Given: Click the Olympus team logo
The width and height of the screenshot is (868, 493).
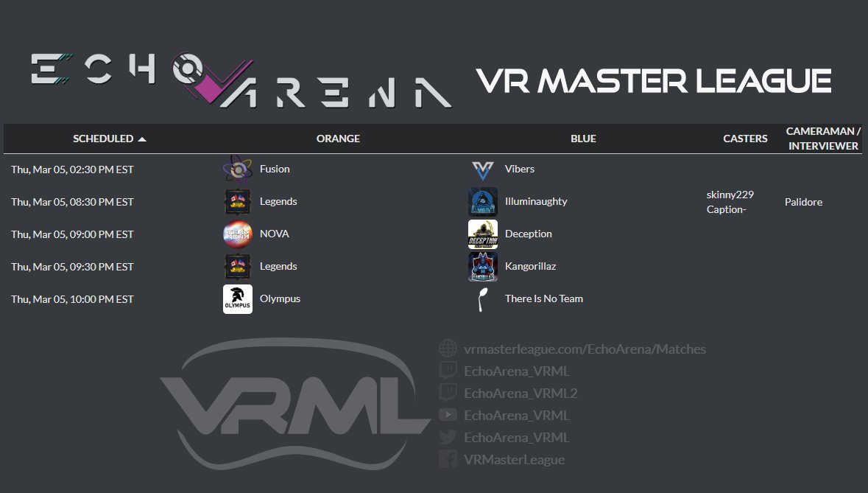Looking at the screenshot, I should tap(238, 299).
